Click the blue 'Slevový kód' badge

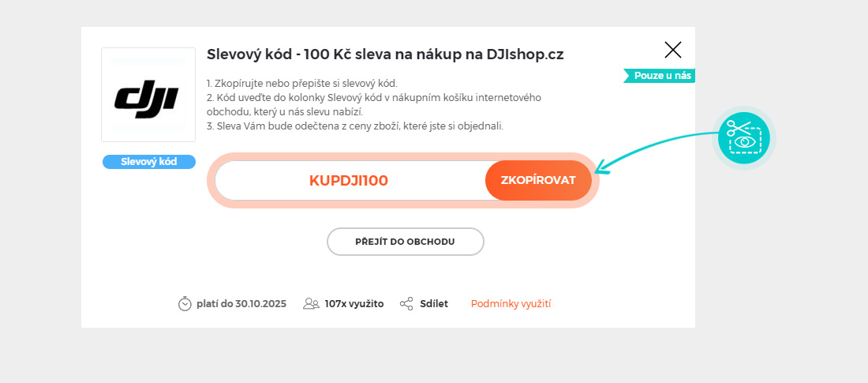pos(148,162)
